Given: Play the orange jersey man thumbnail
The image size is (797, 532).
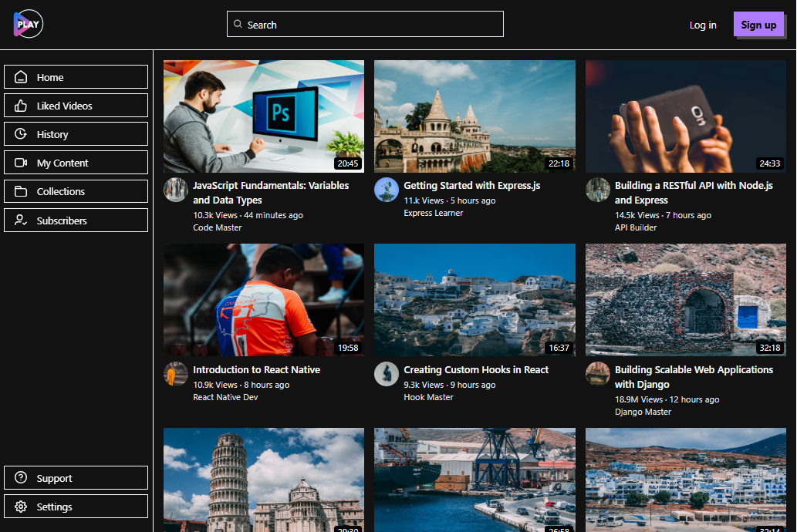Looking at the screenshot, I should click(264, 300).
